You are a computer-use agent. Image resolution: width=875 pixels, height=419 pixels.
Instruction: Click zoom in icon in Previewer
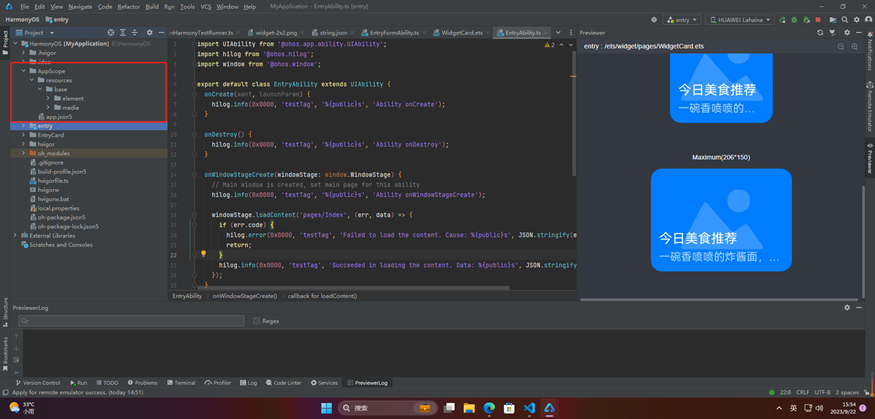[x=854, y=46]
